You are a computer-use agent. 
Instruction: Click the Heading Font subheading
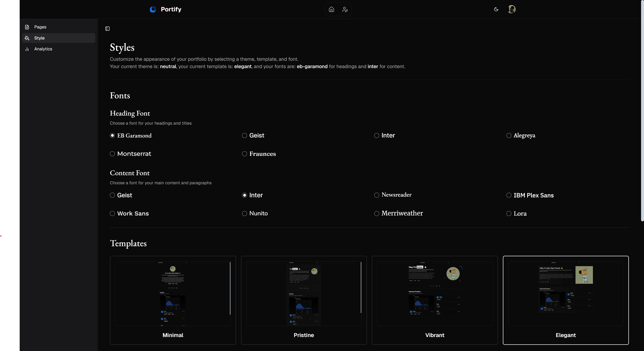pyautogui.click(x=130, y=113)
